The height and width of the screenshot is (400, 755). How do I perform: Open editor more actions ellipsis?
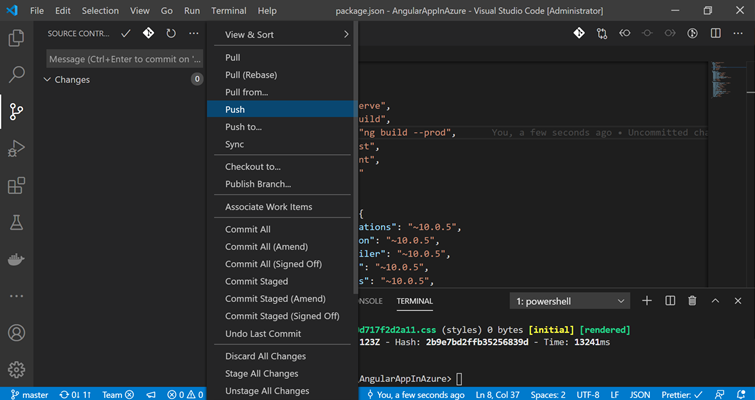[x=738, y=33]
